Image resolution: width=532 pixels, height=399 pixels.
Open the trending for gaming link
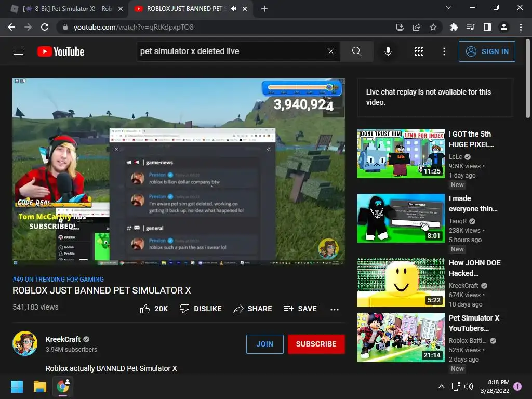pos(58,279)
